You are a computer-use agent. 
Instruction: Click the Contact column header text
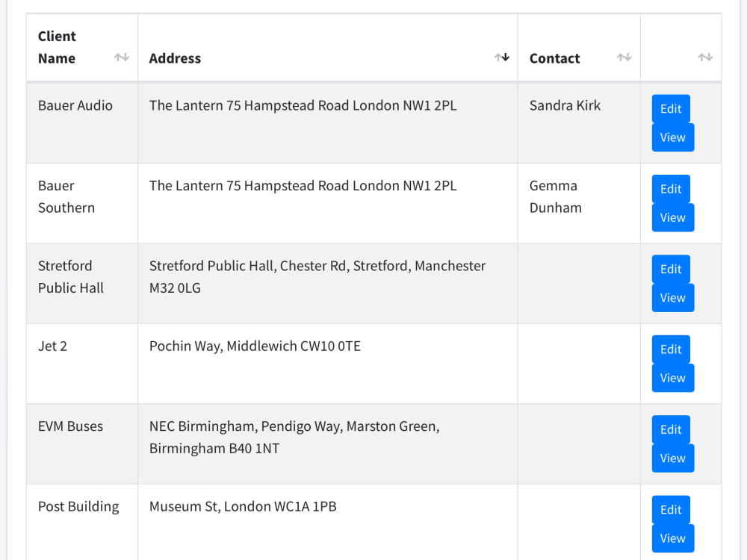[554, 58]
